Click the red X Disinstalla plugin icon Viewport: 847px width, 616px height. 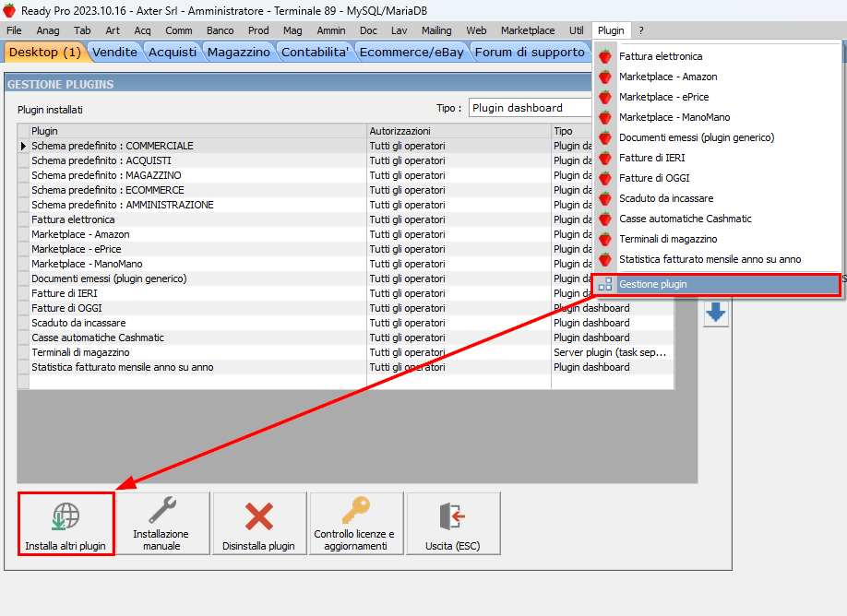(x=259, y=516)
